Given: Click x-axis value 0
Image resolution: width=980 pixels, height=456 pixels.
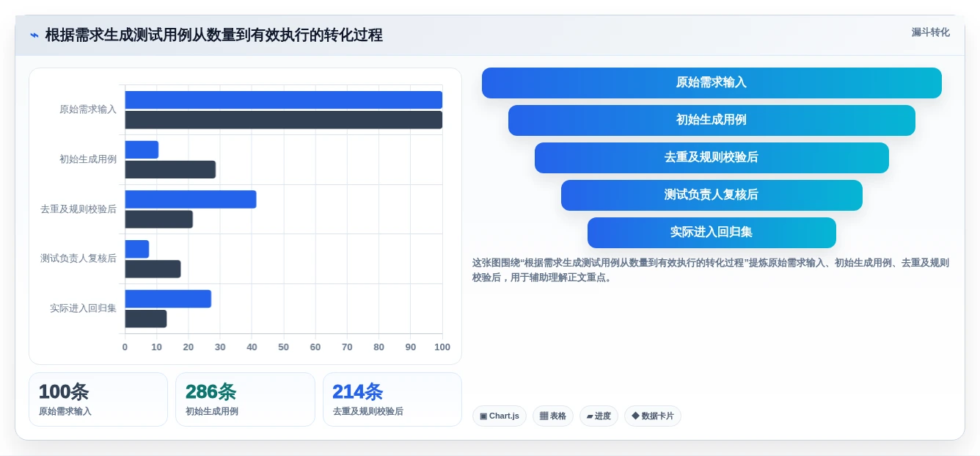Looking at the screenshot, I should coord(125,347).
